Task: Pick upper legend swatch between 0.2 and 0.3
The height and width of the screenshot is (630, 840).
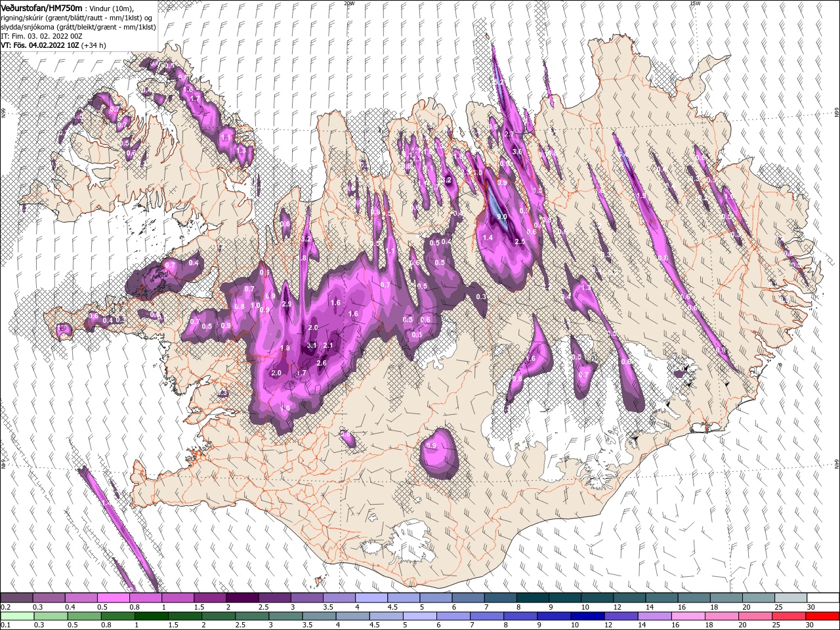Action: coord(16,598)
